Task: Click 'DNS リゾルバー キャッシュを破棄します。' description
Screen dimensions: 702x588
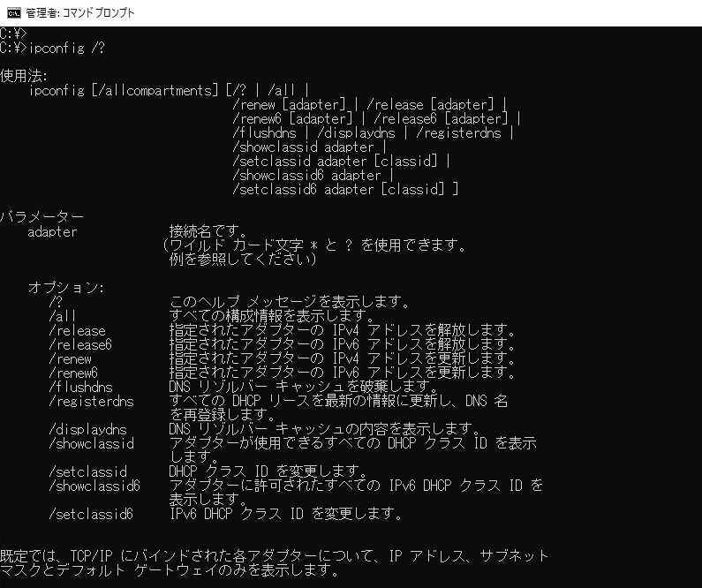Action: pos(303,386)
